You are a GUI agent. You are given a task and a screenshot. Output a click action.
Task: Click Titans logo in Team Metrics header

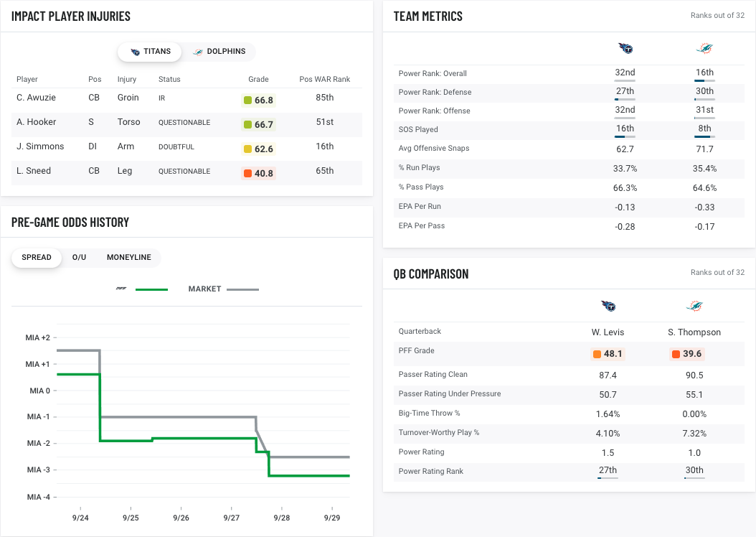coord(625,49)
